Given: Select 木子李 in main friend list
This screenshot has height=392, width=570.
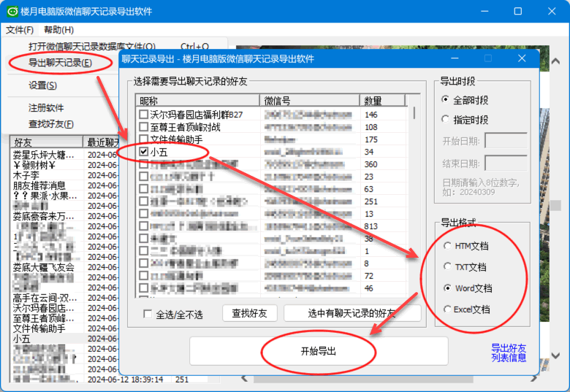Looking at the screenshot, I should point(26,175).
